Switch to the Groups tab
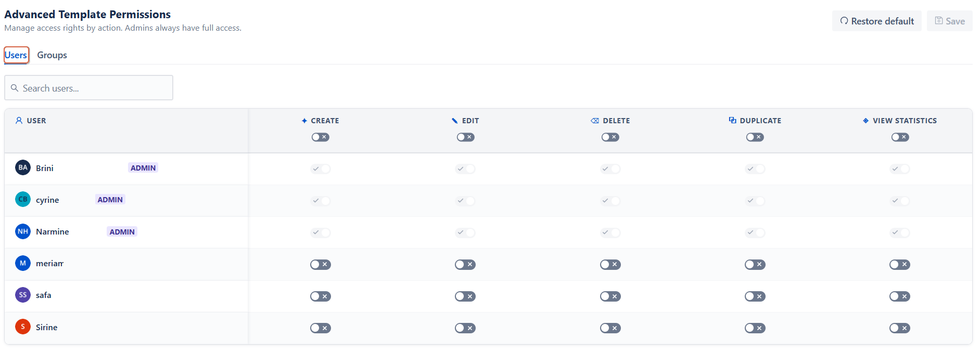 [x=52, y=55]
